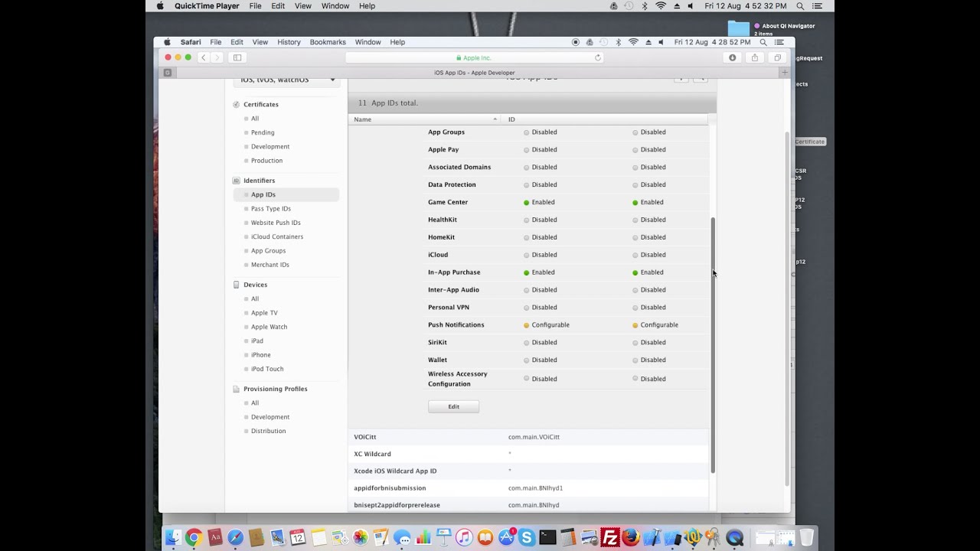This screenshot has height=551, width=980.
Task: Select the XC Wildcard App ID row
Action: [528, 454]
